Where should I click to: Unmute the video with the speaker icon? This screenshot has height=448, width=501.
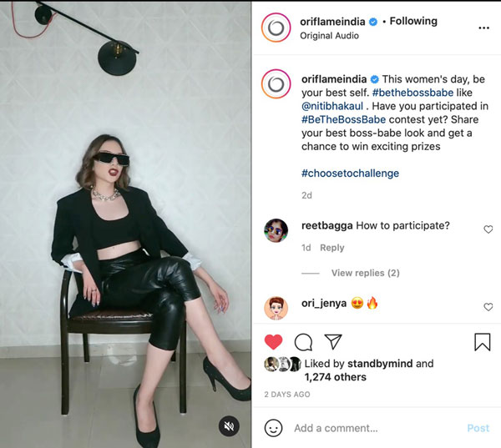[x=229, y=426]
